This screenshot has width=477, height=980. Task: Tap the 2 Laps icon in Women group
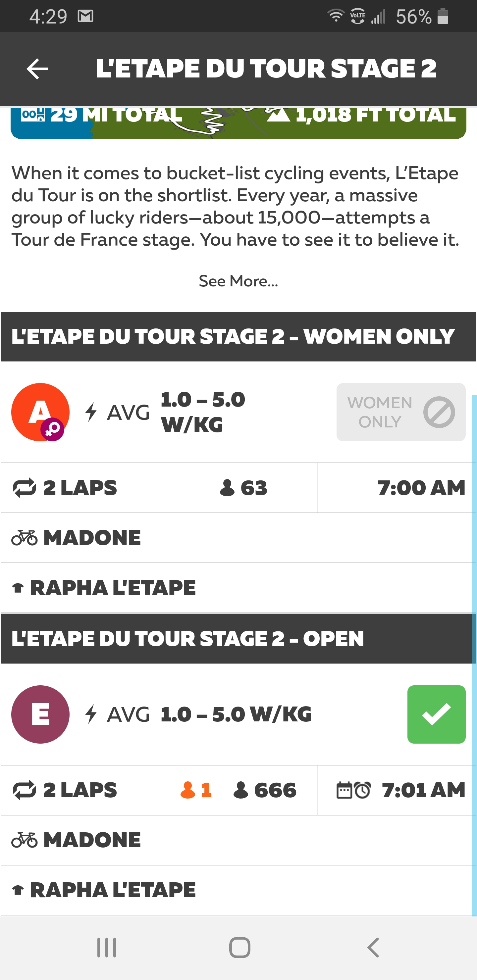[25, 488]
